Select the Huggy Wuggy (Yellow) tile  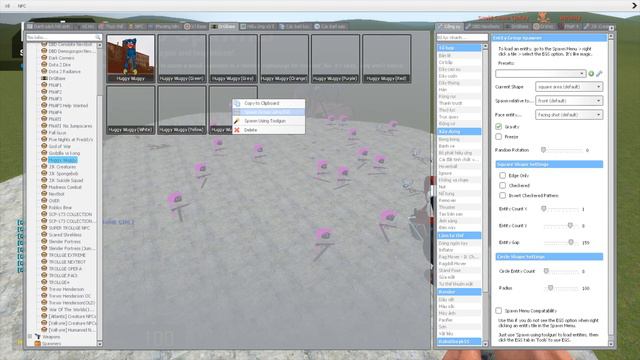click(182, 110)
